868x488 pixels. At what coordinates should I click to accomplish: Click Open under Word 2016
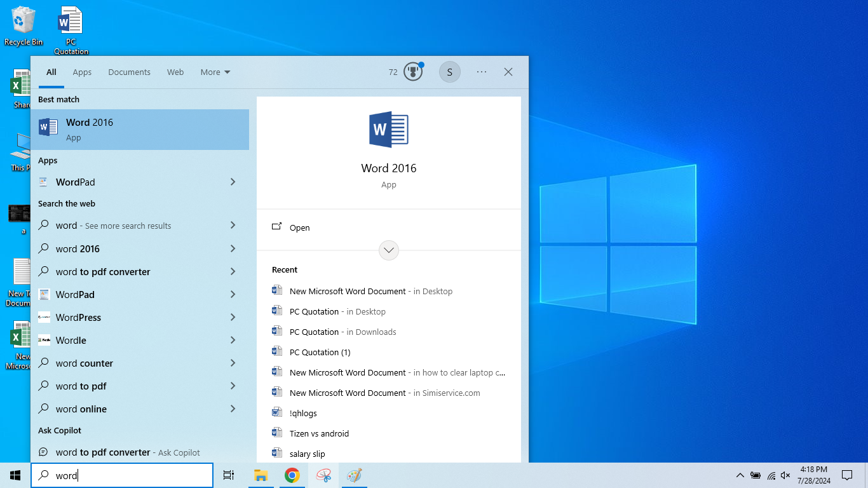(299, 227)
